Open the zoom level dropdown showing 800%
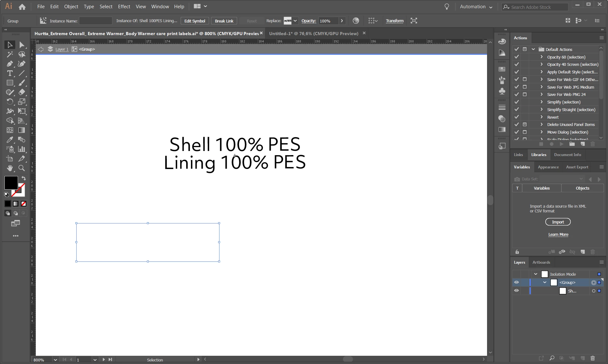The width and height of the screenshot is (608, 364). [x=55, y=360]
